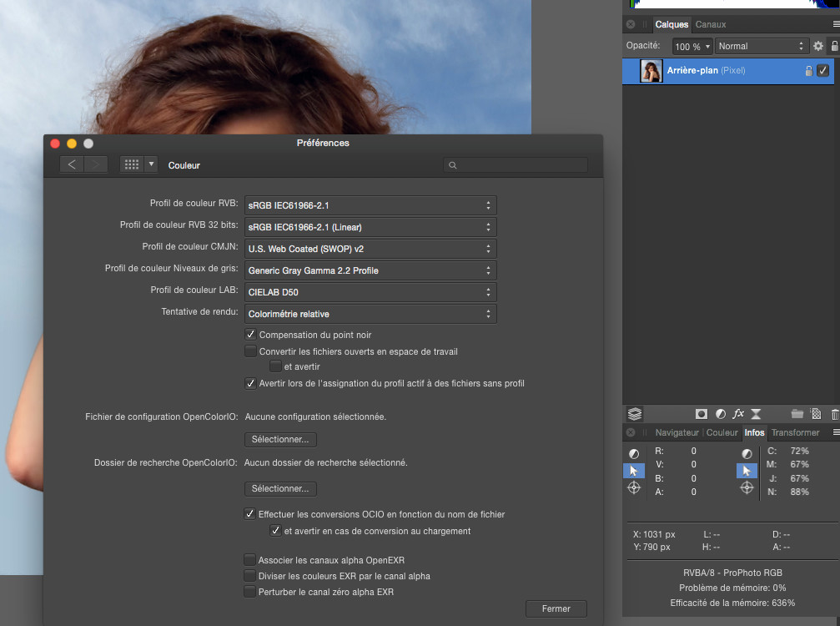840x626 pixels.
Task: Click the Fermer button
Action: click(x=556, y=608)
